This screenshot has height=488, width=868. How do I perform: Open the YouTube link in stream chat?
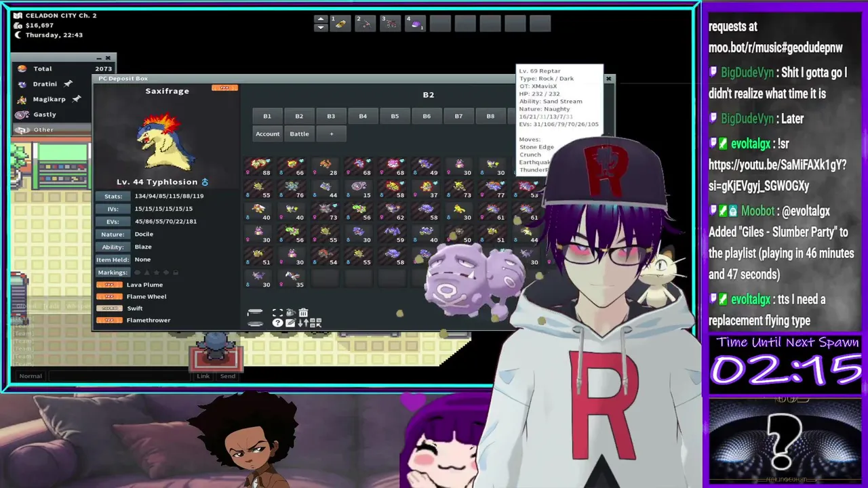pyautogui.click(x=777, y=175)
